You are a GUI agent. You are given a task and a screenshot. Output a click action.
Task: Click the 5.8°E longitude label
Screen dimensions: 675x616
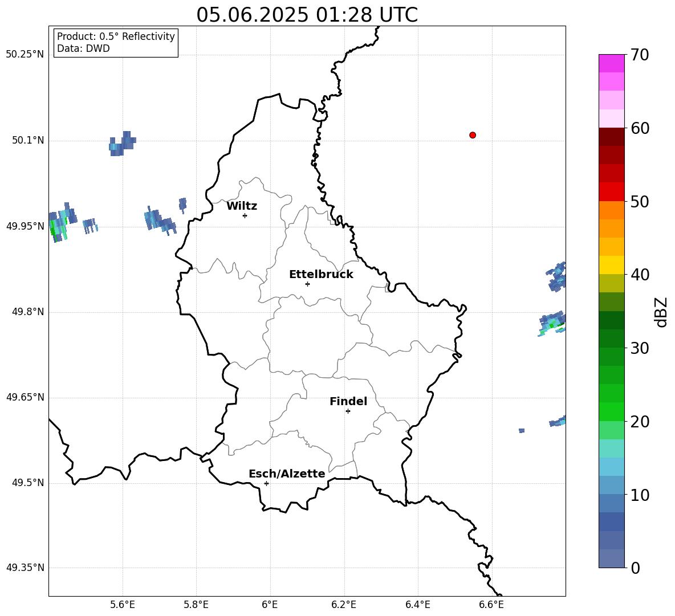pos(196,605)
